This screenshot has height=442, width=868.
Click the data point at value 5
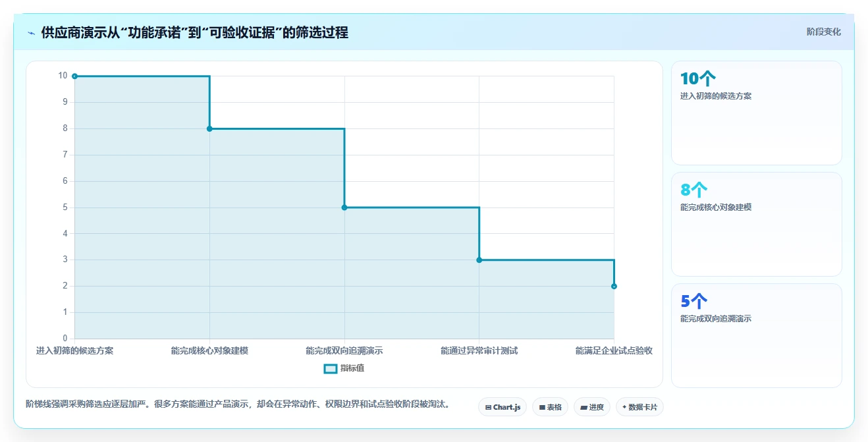click(x=344, y=207)
